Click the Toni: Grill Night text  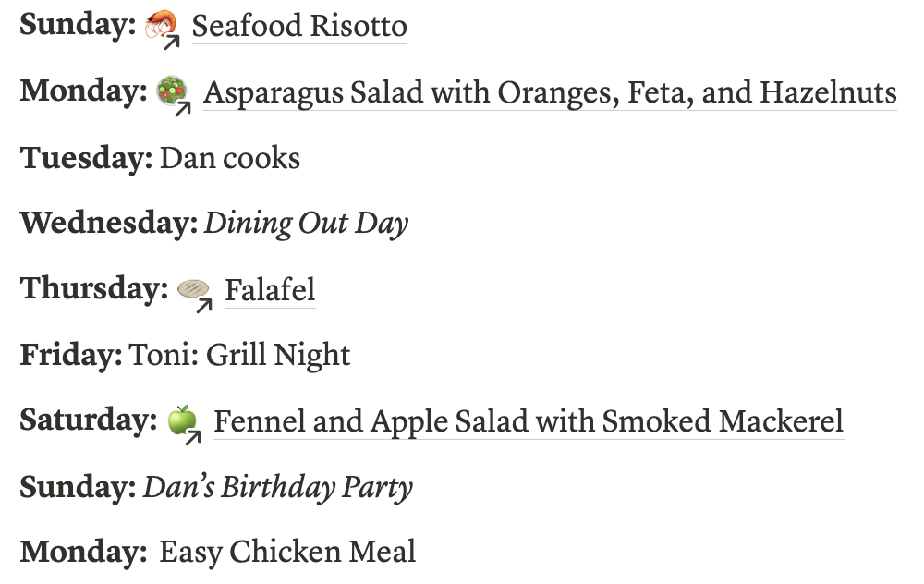click(x=239, y=356)
